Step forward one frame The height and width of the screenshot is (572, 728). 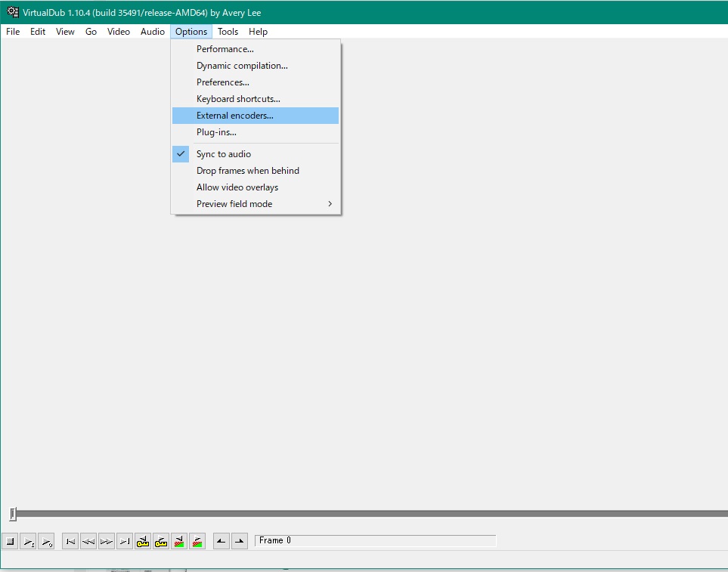[x=107, y=541]
